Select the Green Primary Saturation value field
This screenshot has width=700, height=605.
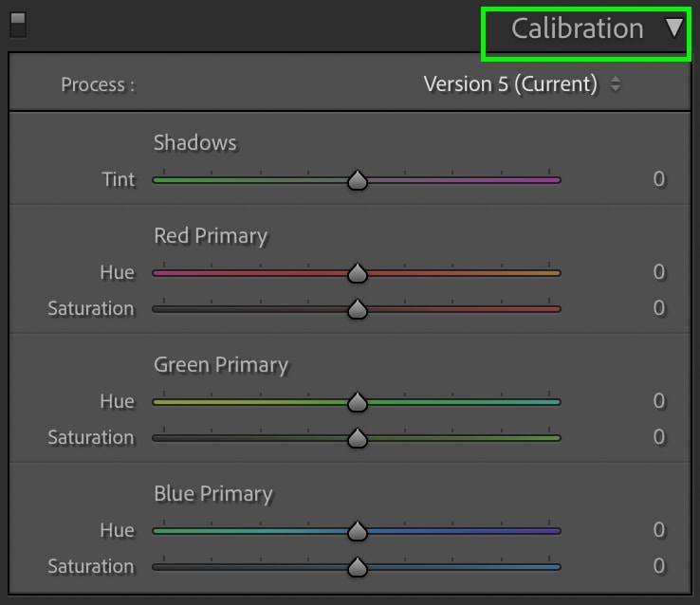659,437
